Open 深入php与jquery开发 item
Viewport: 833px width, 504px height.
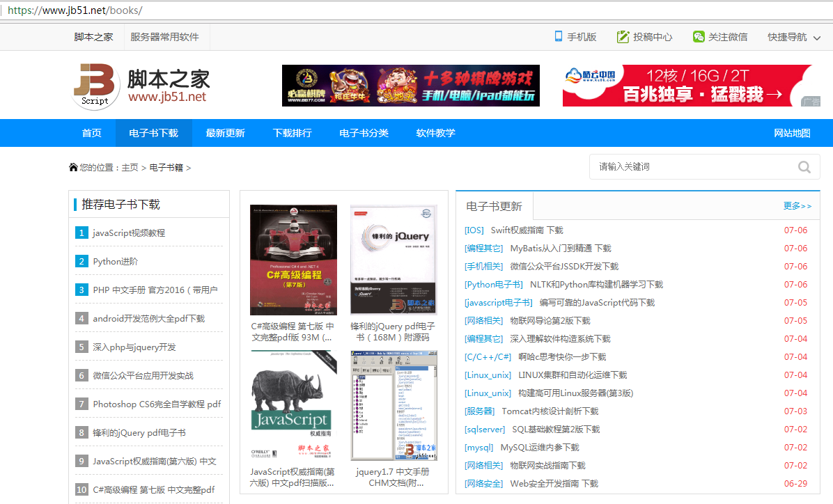(x=134, y=347)
